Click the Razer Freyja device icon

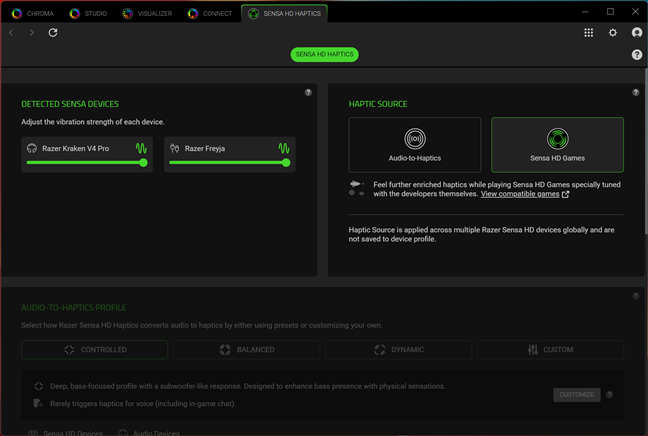[x=175, y=148]
